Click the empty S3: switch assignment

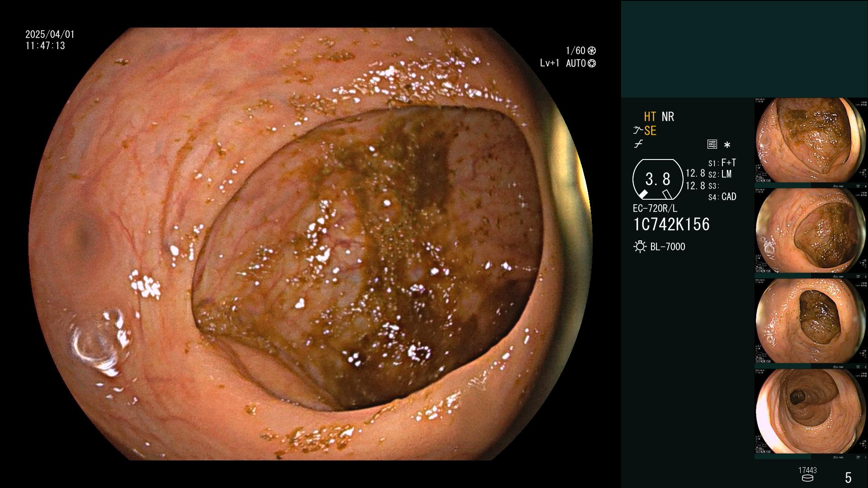(x=713, y=186)
